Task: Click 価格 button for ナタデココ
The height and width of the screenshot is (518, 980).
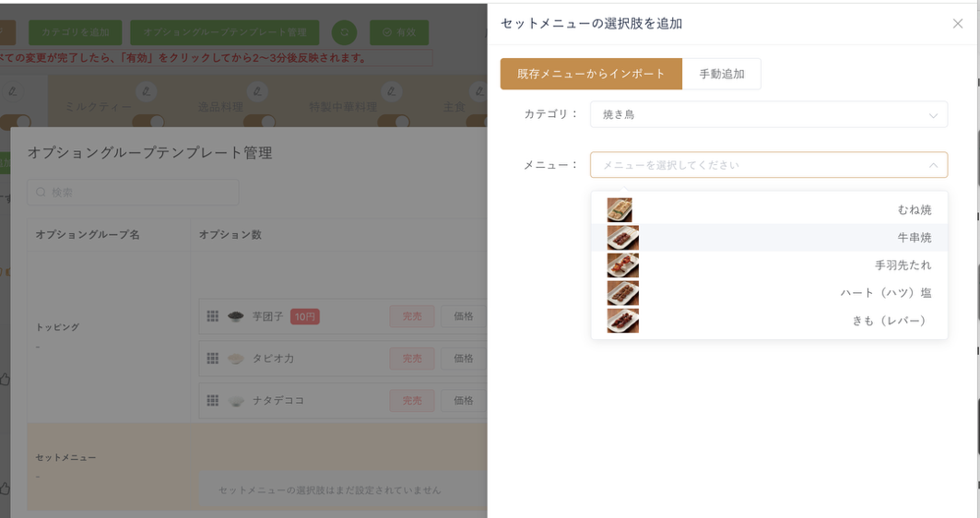Action: point(464,401)
